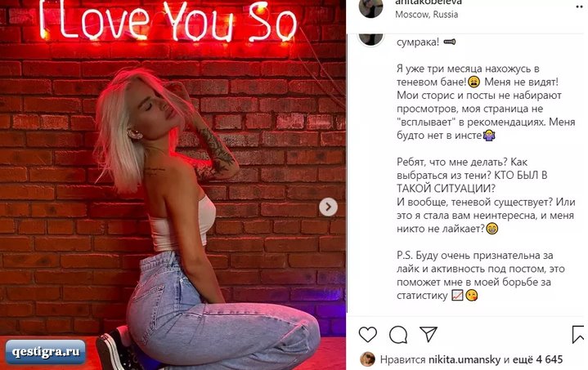This screenshot has width=588, height=370.
Task: Share the post using the paper plane icon
Action: (429, 334)
